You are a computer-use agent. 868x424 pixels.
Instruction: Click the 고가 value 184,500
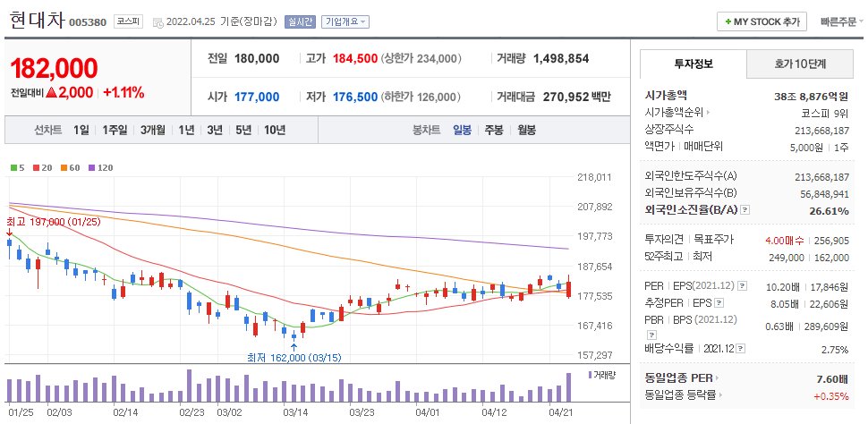[x=355, y=59]
